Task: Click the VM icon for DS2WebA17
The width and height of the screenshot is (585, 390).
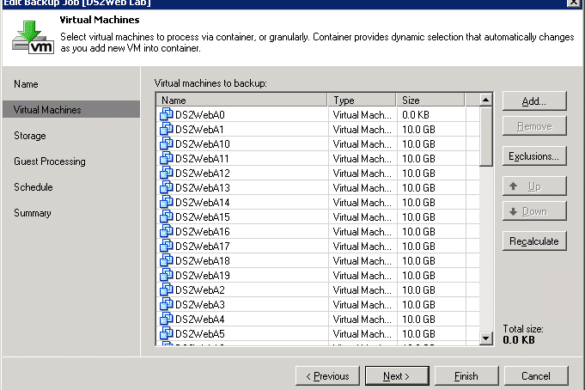Action: (x=166, y=246)
